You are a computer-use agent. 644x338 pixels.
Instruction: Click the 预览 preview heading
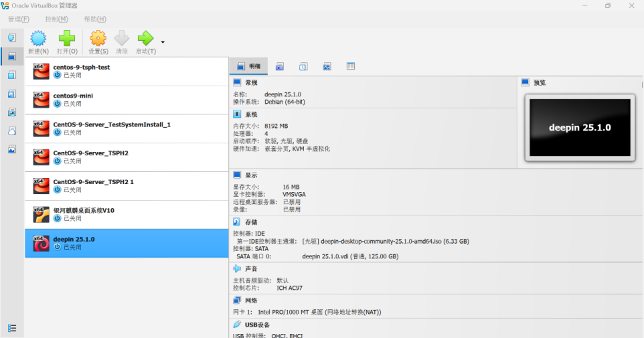pyautogui.click(x=540, y=82)
